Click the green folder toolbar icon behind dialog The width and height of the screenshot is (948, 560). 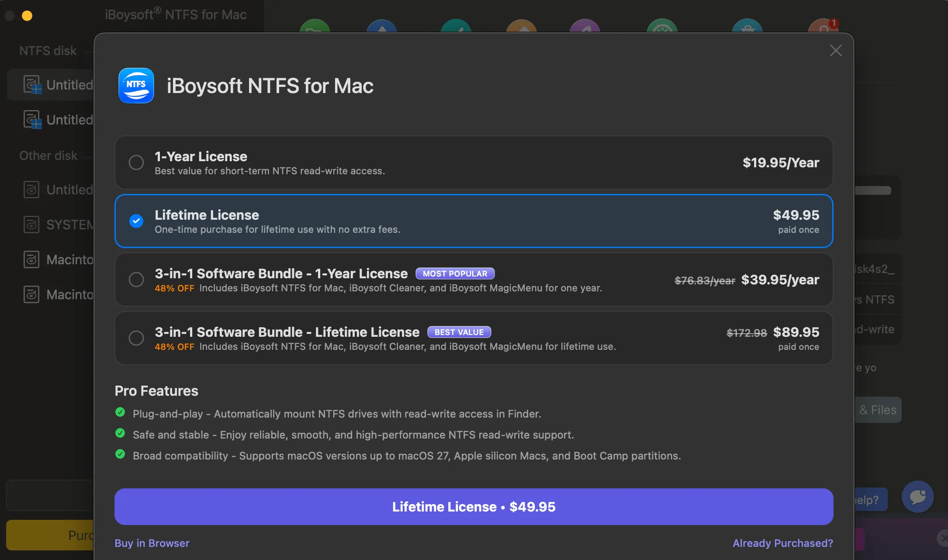pyautogui.click(x=315, y=26)
